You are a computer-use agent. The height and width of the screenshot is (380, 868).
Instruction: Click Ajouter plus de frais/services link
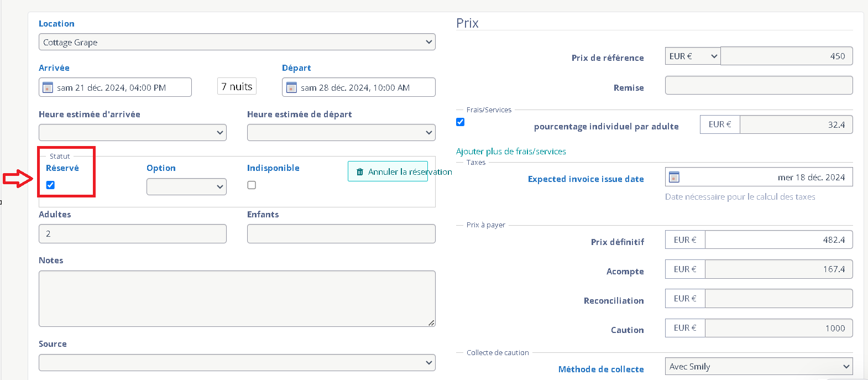coord(511,151)
